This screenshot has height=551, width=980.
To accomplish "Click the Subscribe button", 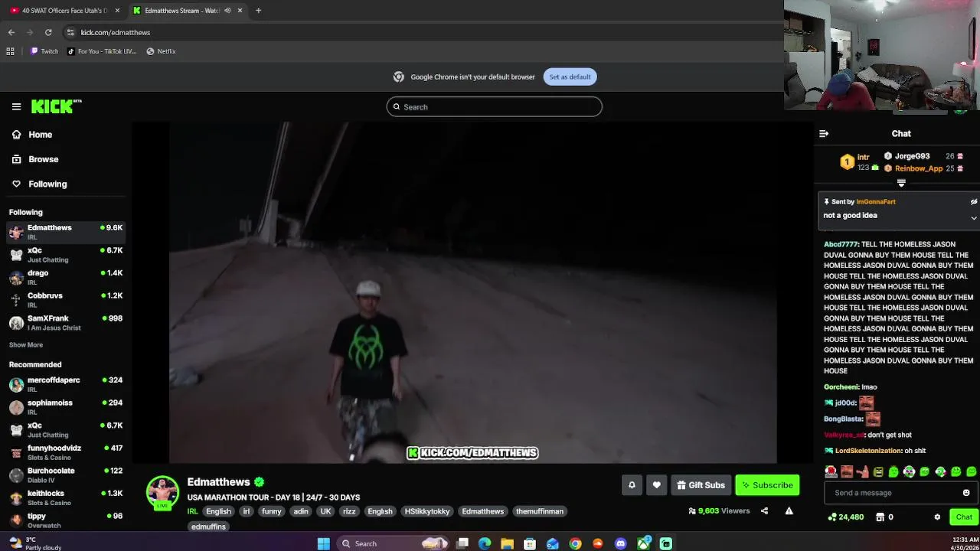I will coord(767,485).
